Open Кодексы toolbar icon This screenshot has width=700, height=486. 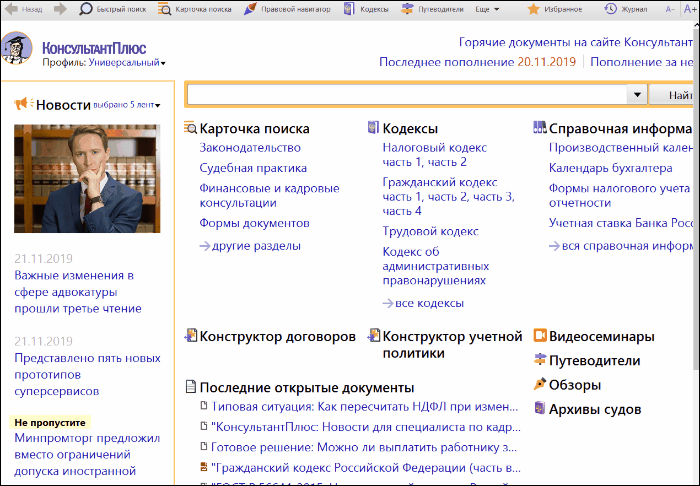pos(349,8)
